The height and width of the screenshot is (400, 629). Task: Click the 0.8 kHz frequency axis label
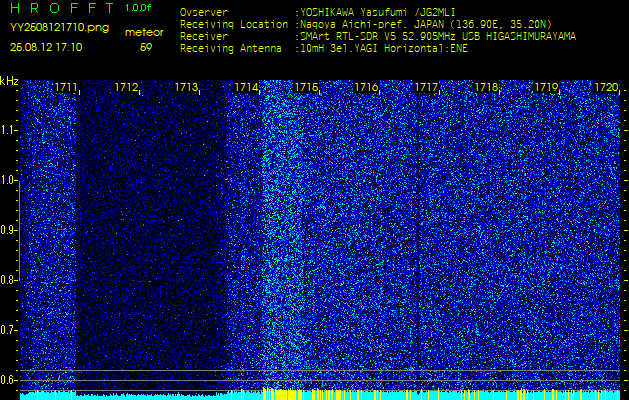point(8,280)
